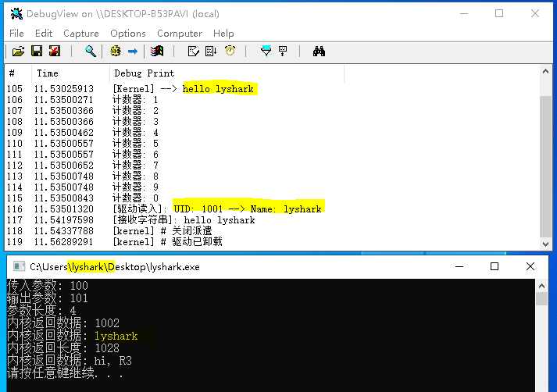
Task: Click the Open log file toolbar icon
Action: point(19,52)
